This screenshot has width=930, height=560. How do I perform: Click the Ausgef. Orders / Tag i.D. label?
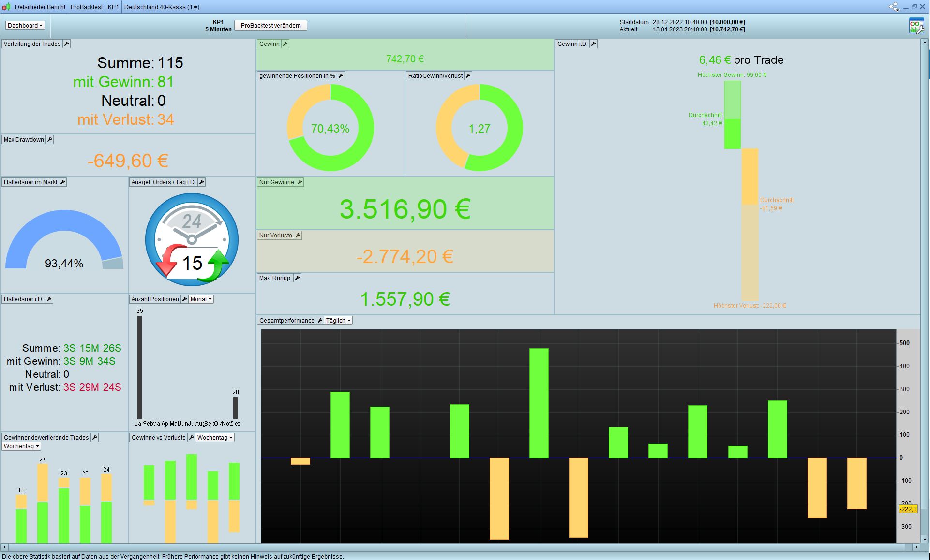pos(163,182)
